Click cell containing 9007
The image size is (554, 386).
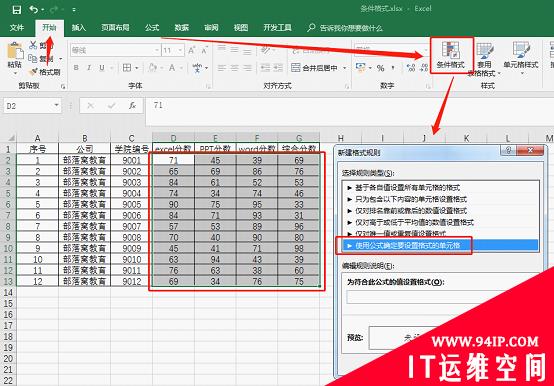click(131, 226)
